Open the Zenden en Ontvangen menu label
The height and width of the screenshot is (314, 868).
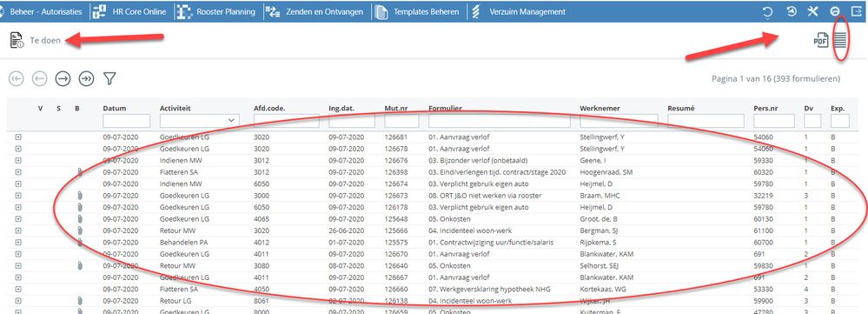[x=324, y=11]
